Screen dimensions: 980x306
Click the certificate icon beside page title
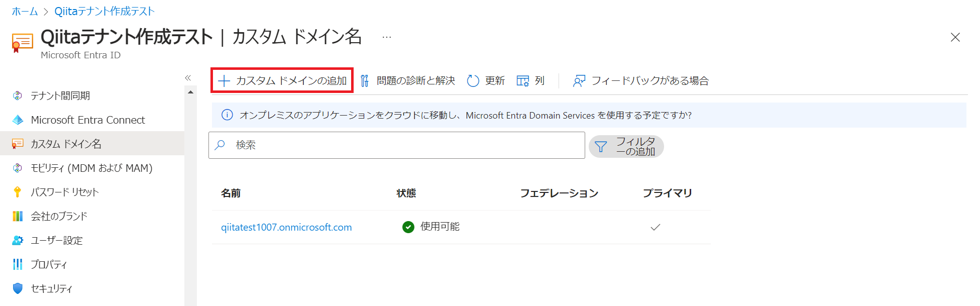(x=22, y=43)
